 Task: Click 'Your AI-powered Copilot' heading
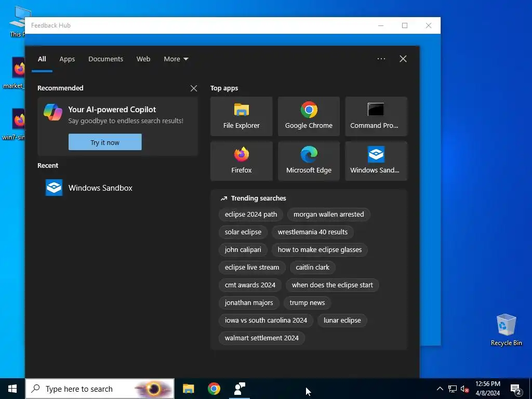click(x=112, y=110)
